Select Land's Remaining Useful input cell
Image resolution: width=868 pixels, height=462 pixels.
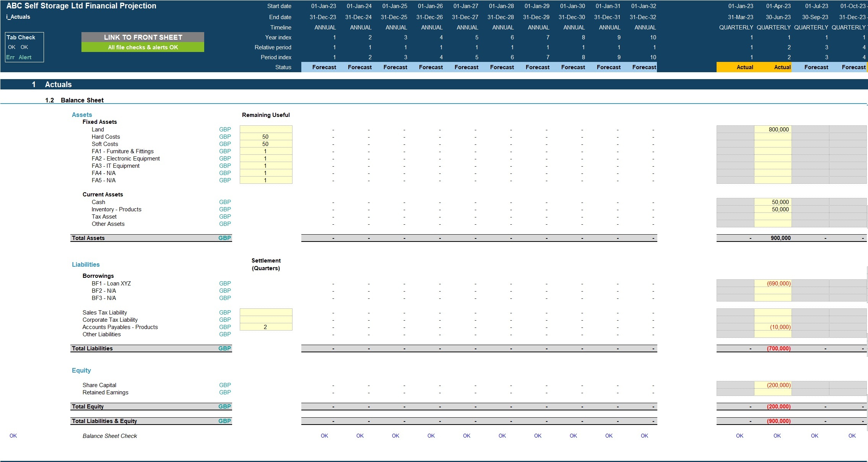click(x=266, y=129)
